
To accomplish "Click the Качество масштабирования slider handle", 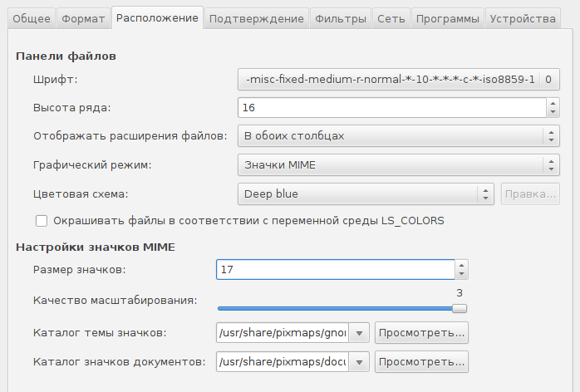I will click(460, 308).
